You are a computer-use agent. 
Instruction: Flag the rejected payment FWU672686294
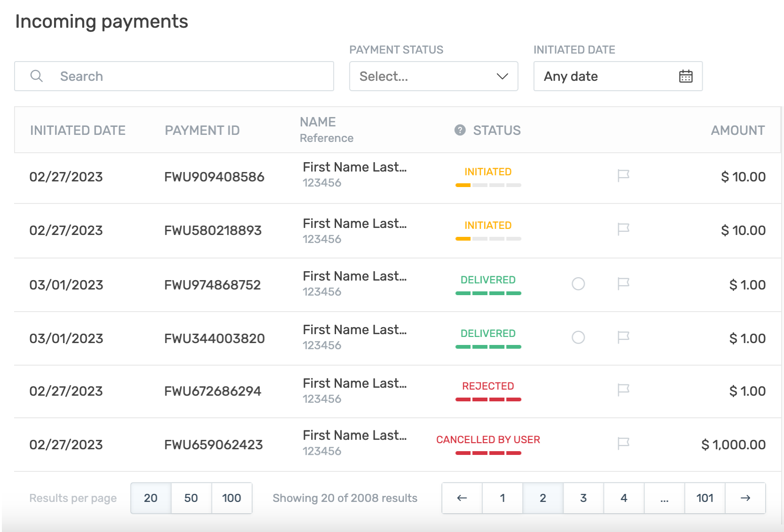point(623,390)
